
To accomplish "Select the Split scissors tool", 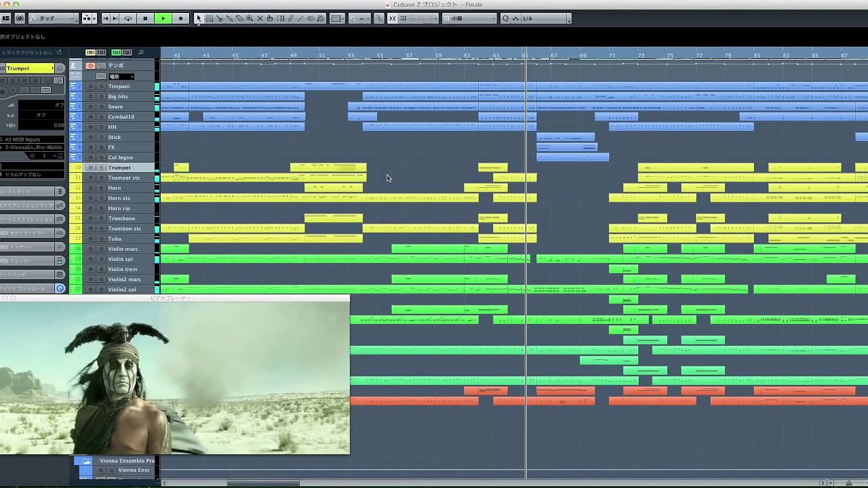I will pos(219,18).
